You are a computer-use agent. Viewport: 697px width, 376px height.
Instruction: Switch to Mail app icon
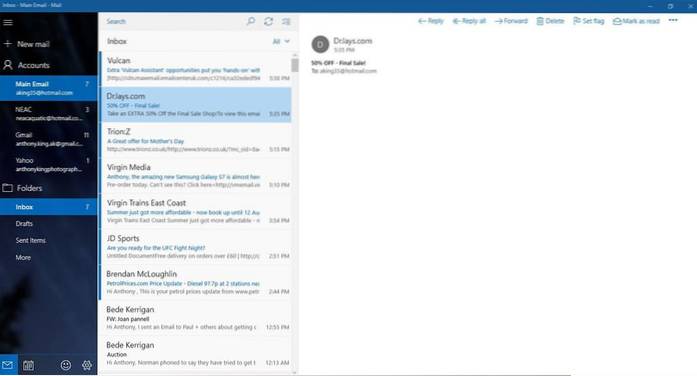[x=8, y=365]
